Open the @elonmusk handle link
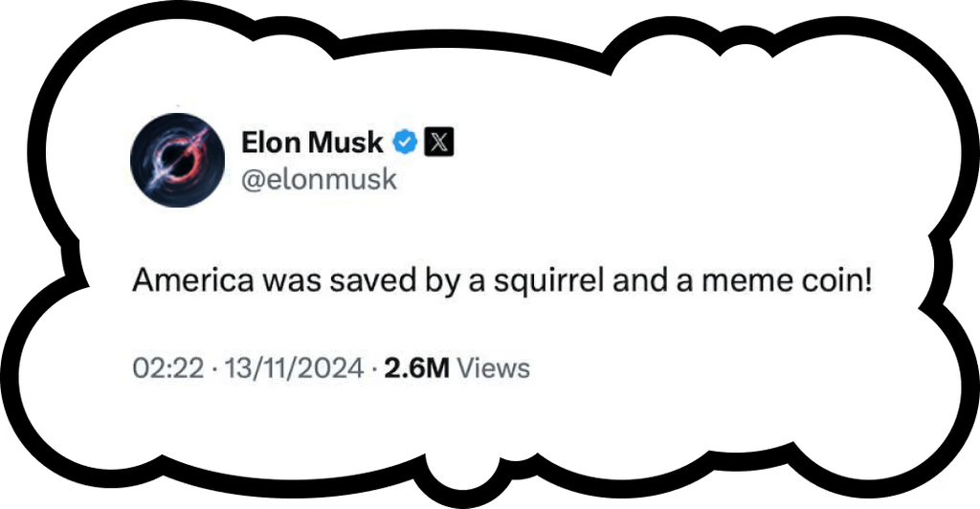Image resolution: width=980 pixels, height=509 pixels. (319, 180)
